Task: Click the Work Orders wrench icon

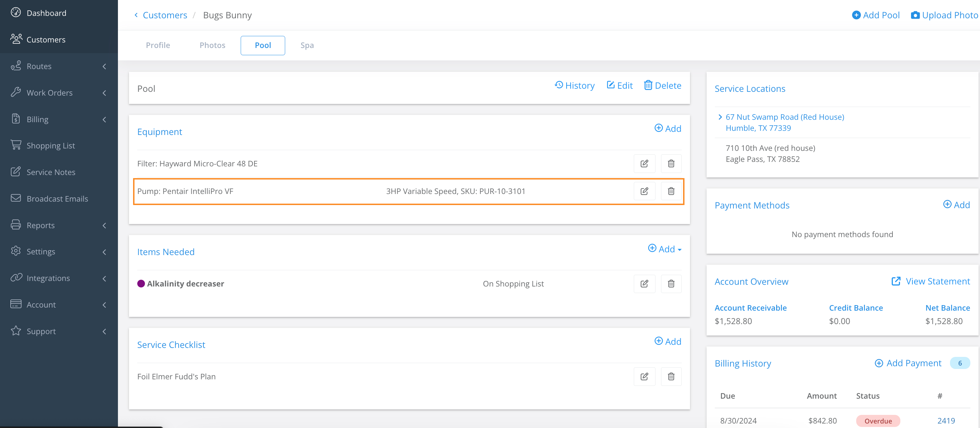Action: coord(16,92)
